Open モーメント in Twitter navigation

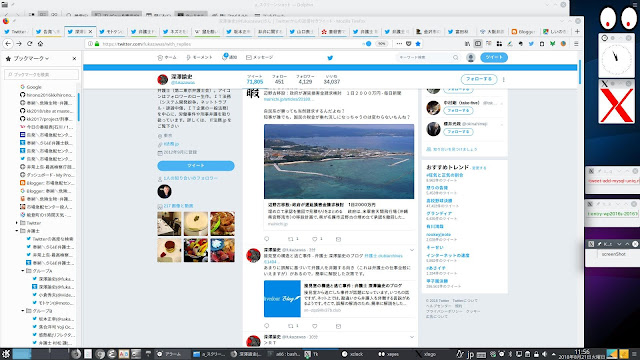pyautogui.click(x=199, y=58)
